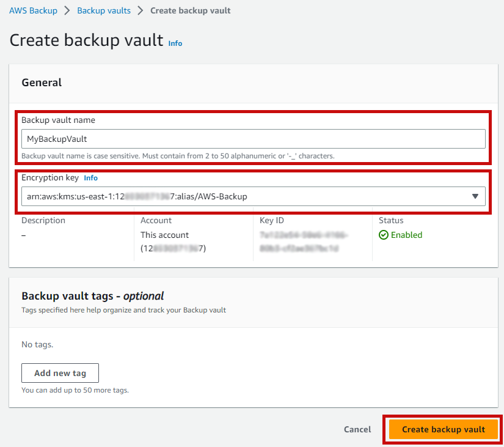Click the orange Create backup vault button
This screenshot has height=447, width=504.
[x=444, y=429]
